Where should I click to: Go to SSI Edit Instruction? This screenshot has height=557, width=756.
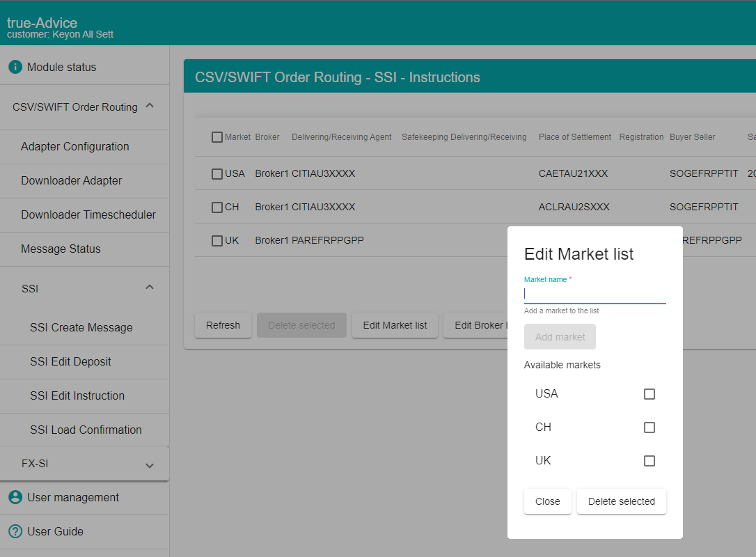[84, 396]
